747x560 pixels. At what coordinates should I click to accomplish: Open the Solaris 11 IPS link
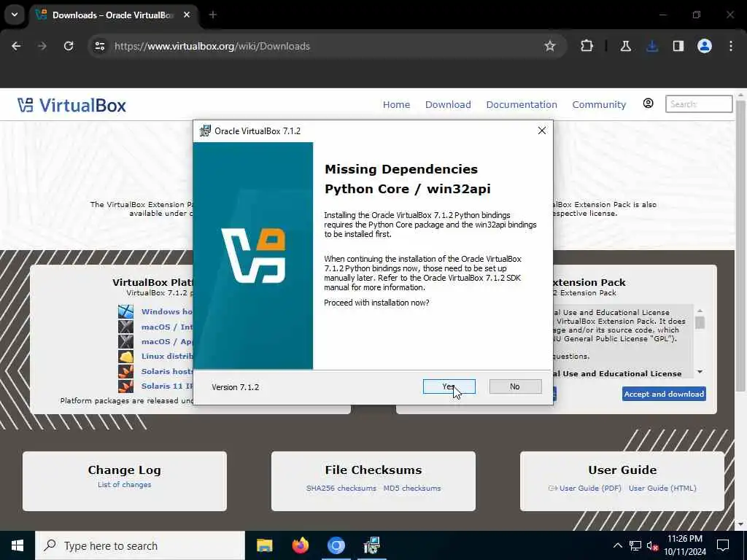point(167,386)
